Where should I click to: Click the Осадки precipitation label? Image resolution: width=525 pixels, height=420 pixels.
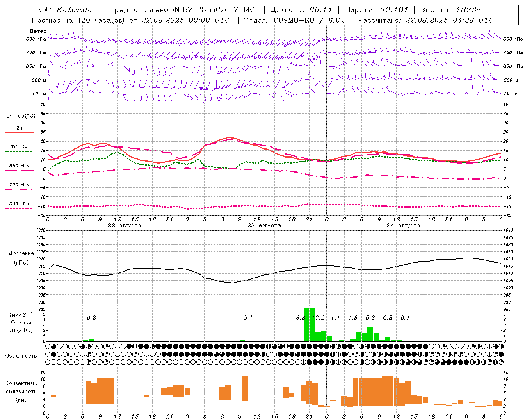21,322
